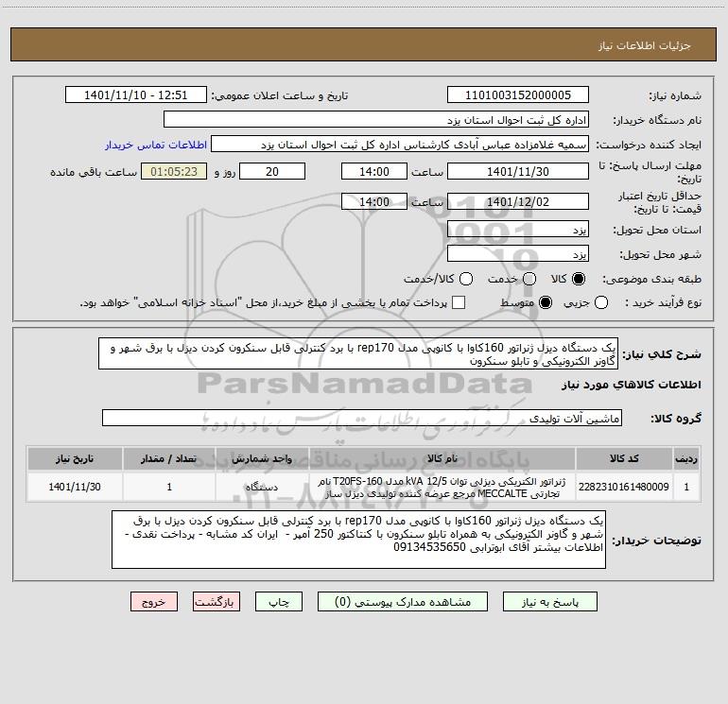Click the price validity date 1401/12/02 field

pos(518,201)
